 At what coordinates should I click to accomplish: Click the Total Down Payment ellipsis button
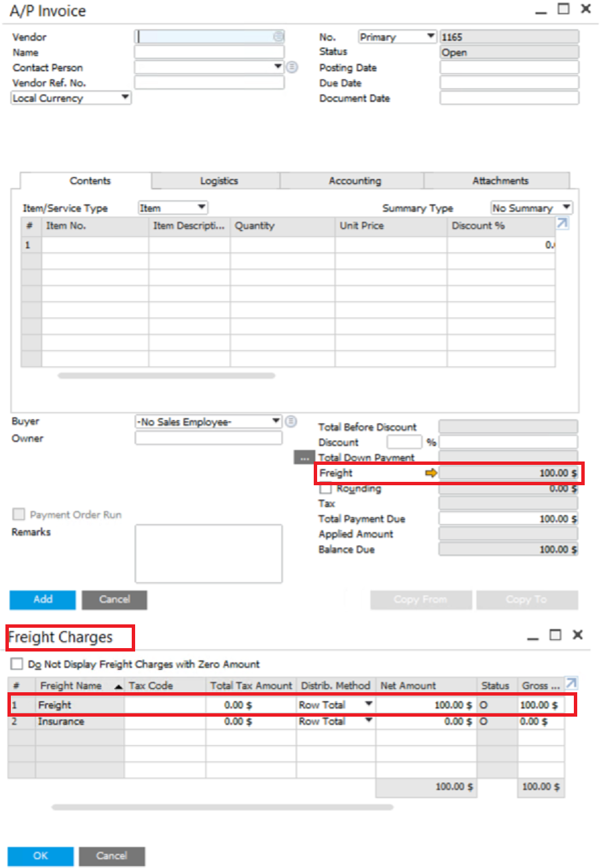coord(303,458)
